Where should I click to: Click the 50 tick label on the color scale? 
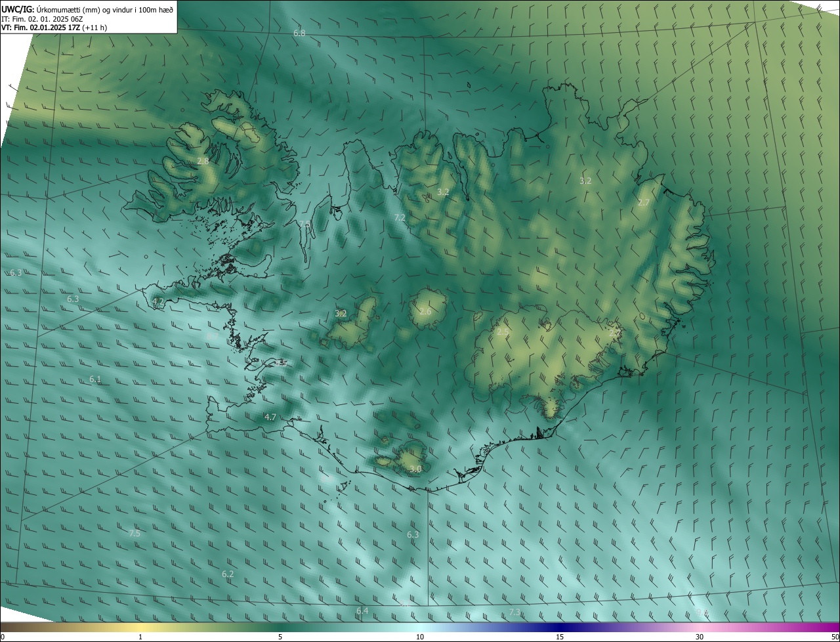coord(835,637)
